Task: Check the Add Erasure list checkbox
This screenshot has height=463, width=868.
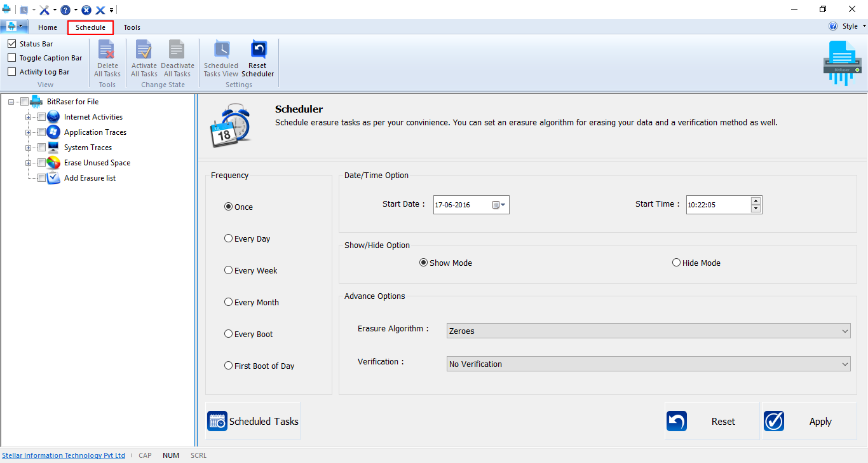Action: [x=41, y=178]
